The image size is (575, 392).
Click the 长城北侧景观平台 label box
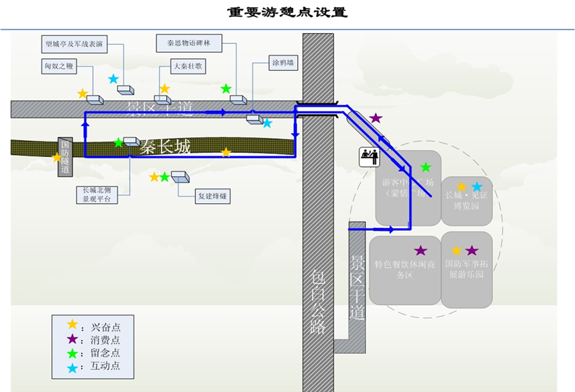point(97,195)
